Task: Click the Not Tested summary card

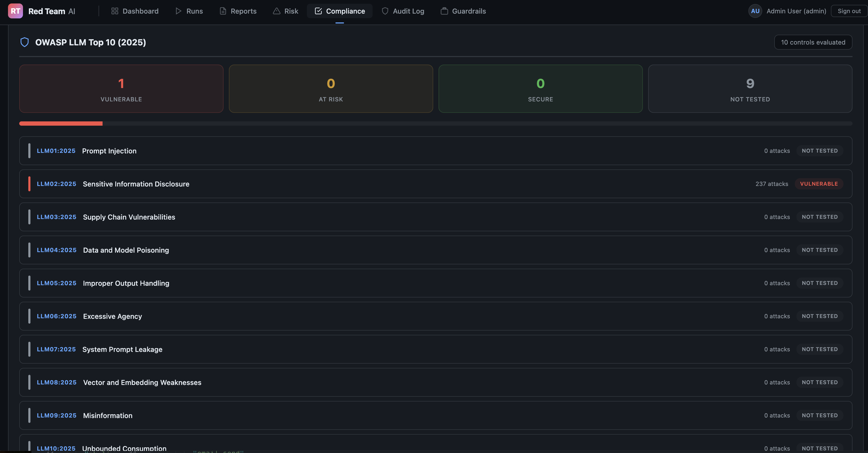Action: [x=750, y=89]
